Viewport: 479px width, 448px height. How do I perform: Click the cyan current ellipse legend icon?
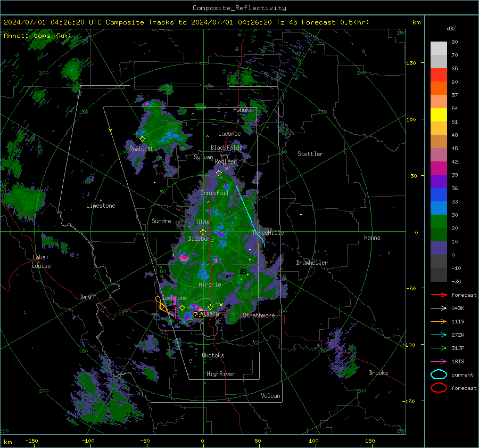439,374
